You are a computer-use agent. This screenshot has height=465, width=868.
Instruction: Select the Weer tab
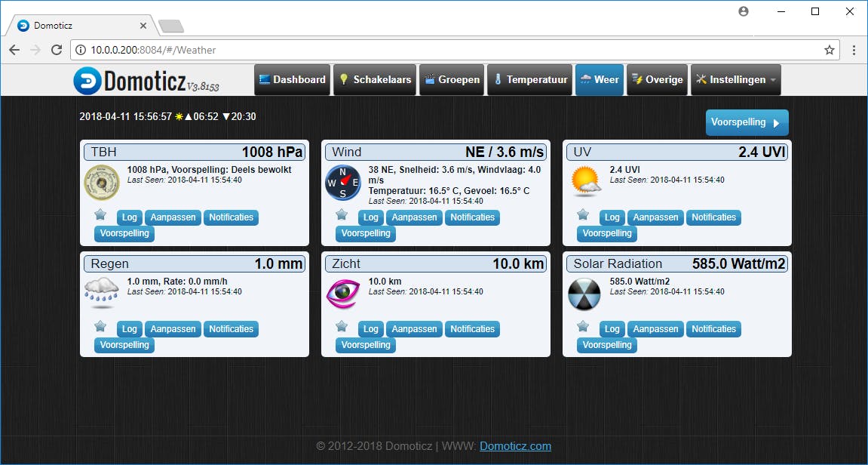coord(600,80)
